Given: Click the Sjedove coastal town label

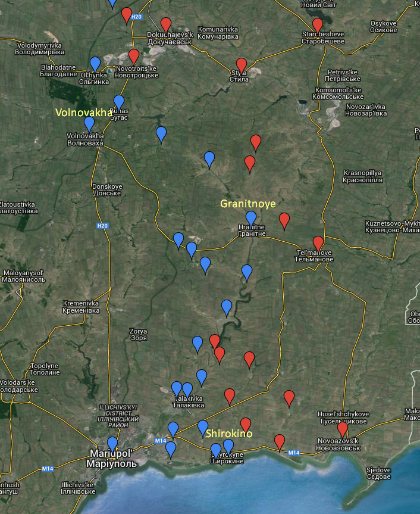Looking at the screenshot, I should pyautogui.click(x=379, y=473).
